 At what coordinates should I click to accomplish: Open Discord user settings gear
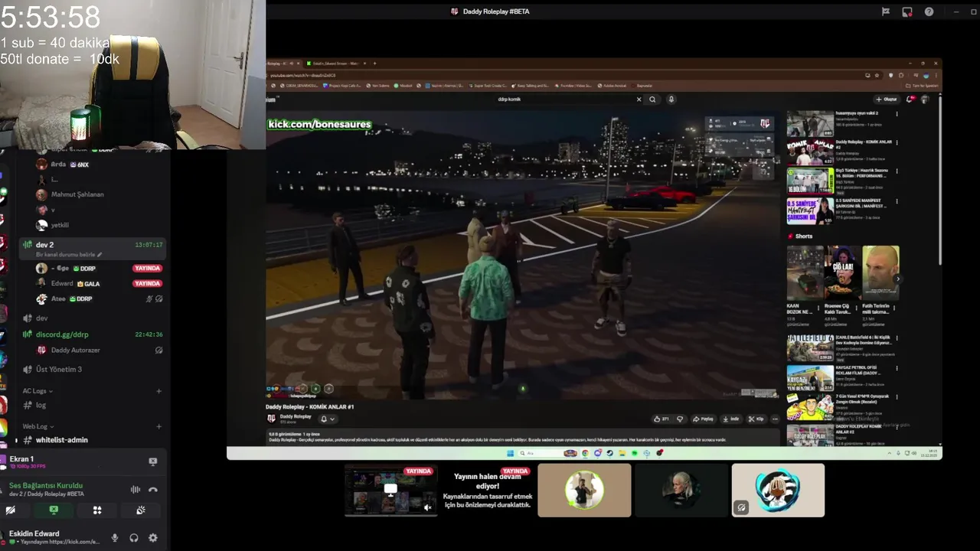pyautogui.click(x=153, y=538)
